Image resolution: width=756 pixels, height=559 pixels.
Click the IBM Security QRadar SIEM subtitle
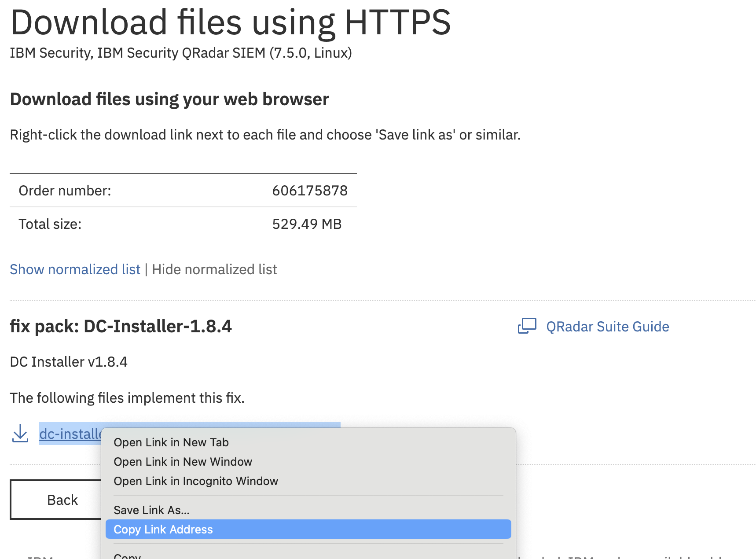180,53
